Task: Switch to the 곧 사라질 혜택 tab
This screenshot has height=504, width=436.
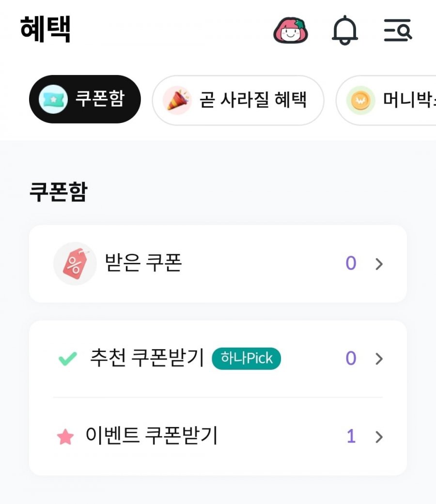Action: 238,100
